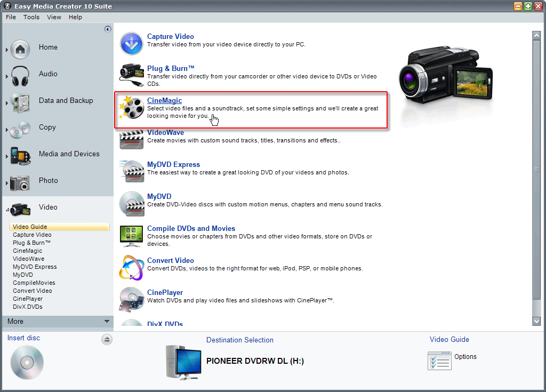
Task: Click the CineMagic film reel icon
Action: pos(132,107)
